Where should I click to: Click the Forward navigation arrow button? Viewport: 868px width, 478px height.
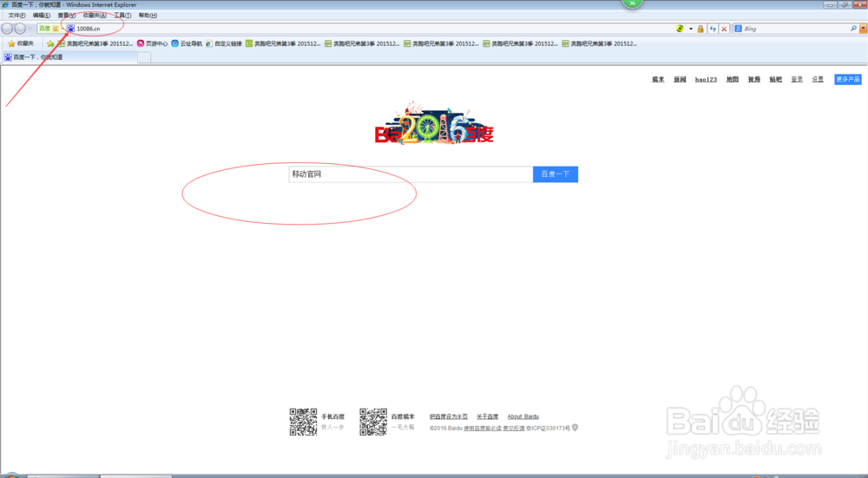click(20, 29)
